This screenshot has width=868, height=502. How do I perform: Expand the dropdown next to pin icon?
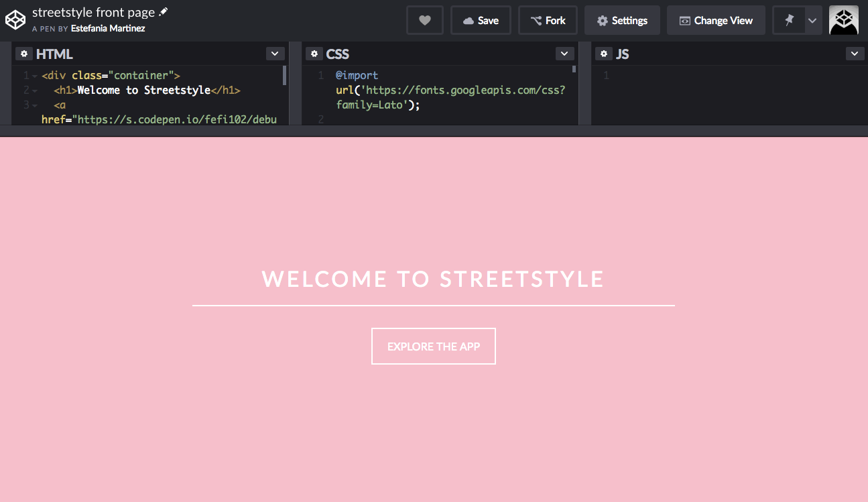812,21
